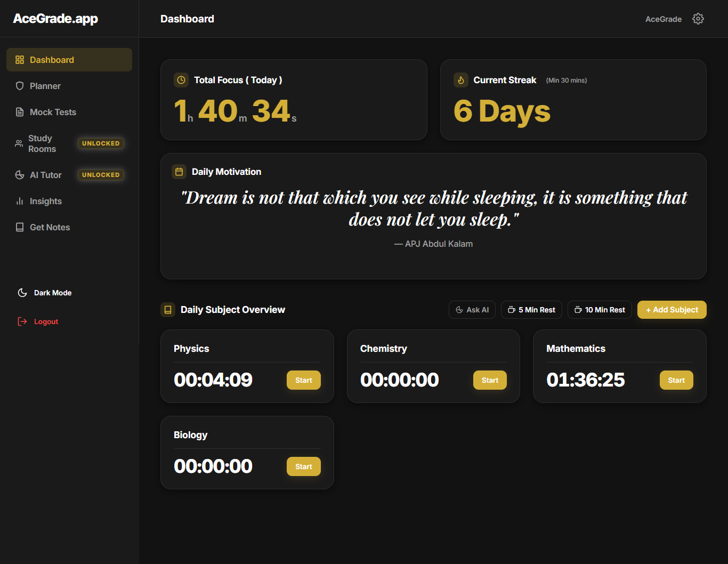Click the Physics card title
The width and height of the screenshot is (728, 564).
pos(191,349)
